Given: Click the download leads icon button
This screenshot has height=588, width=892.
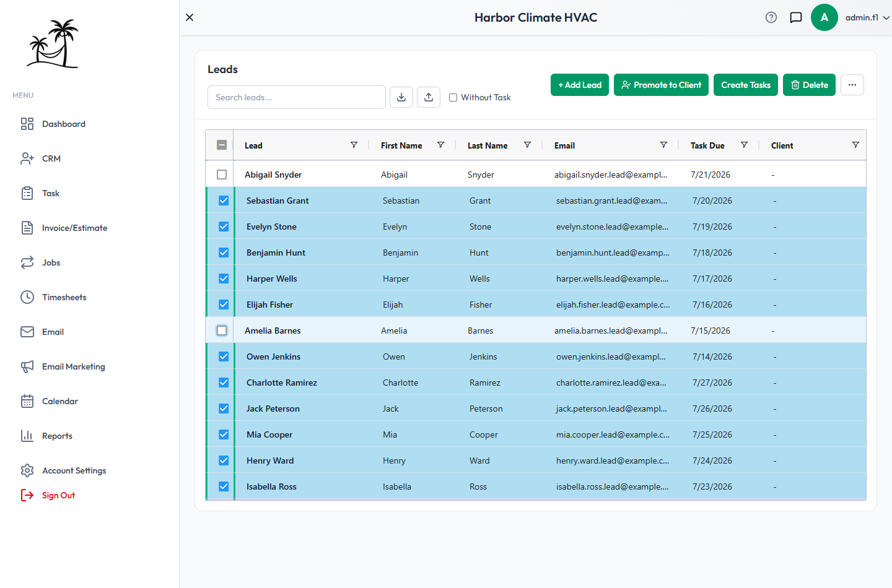Looking at the screenshot, I should tap(401, 97).
